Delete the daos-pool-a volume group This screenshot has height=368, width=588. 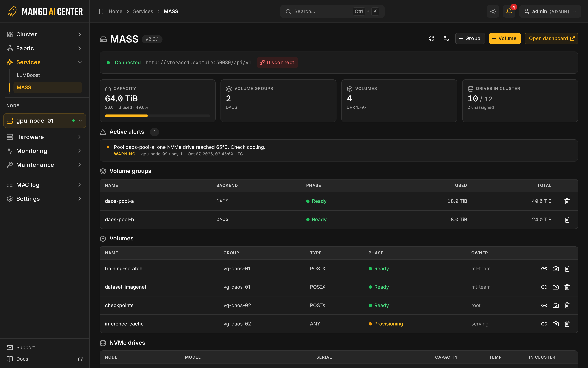[x=567, y=201]
